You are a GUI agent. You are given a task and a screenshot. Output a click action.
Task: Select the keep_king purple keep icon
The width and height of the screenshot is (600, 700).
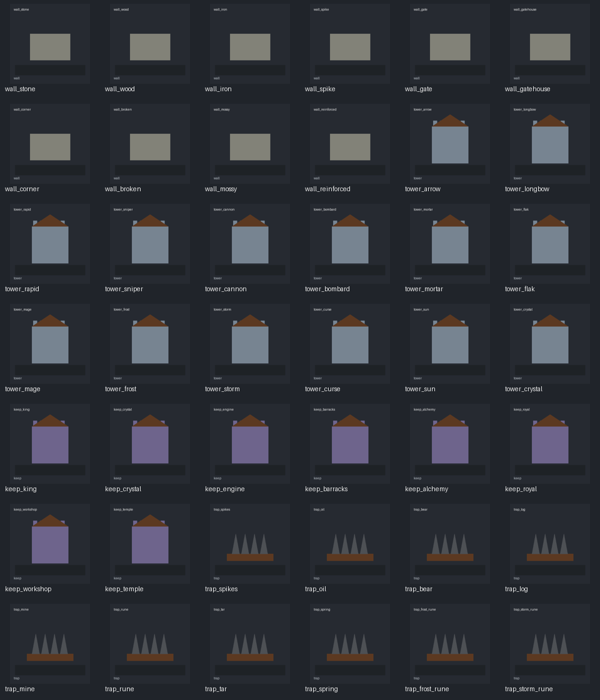(x=50, y=444)
